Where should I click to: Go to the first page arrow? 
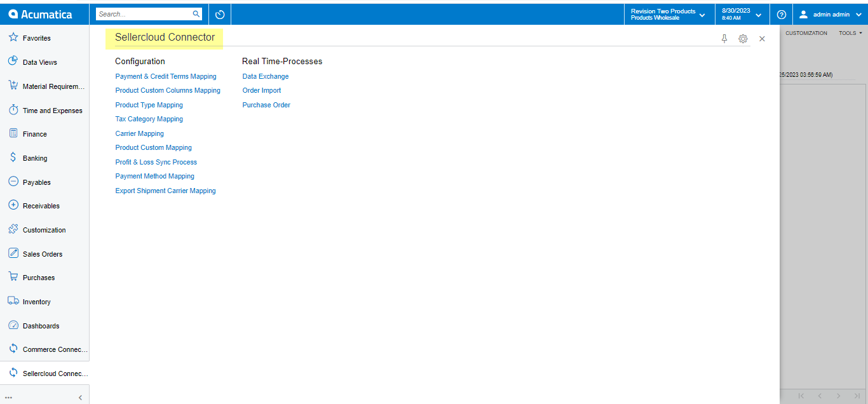[801, 396]
